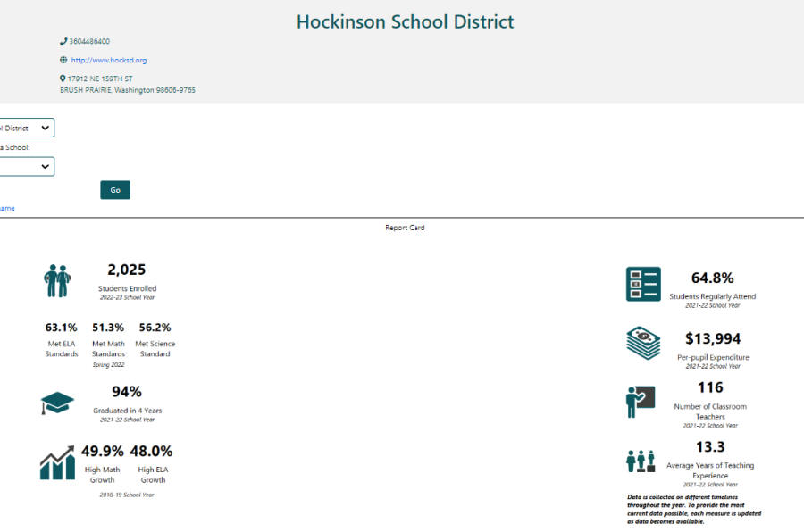This screenshot has height=532, width=804.
Task: Click the Met ELA Standards label
Action: pyautogui.click(x=62, y=348)
